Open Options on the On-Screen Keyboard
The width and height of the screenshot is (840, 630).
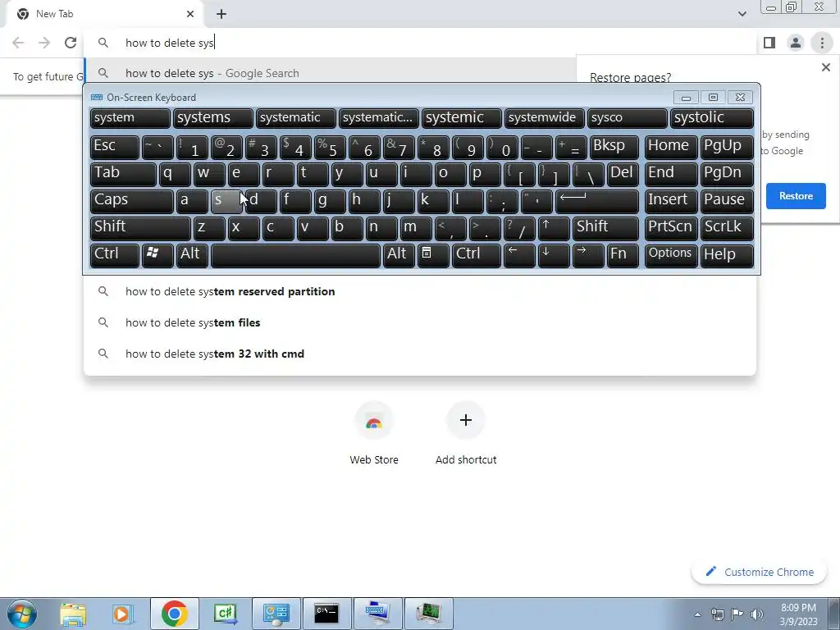671,255
